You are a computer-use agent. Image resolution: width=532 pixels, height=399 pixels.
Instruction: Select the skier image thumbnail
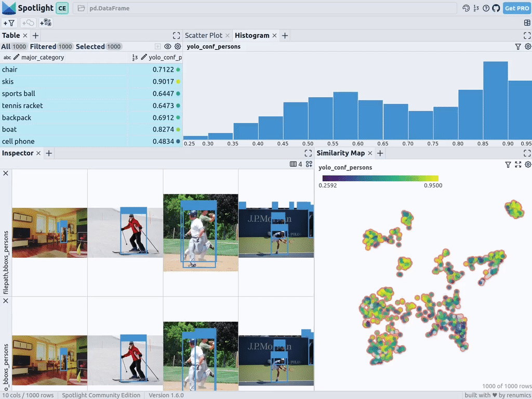(125, 232)
